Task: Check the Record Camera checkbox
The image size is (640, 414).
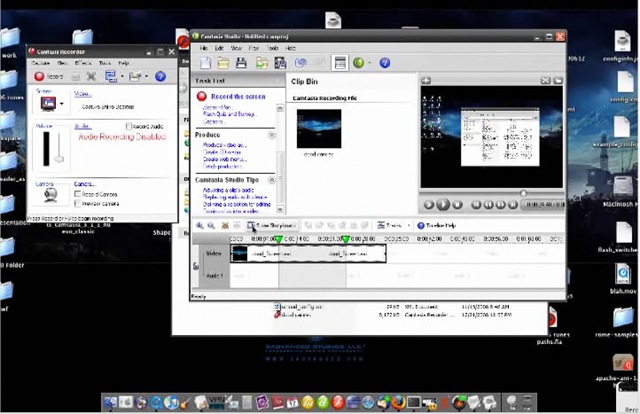Action: coord(78,194)
